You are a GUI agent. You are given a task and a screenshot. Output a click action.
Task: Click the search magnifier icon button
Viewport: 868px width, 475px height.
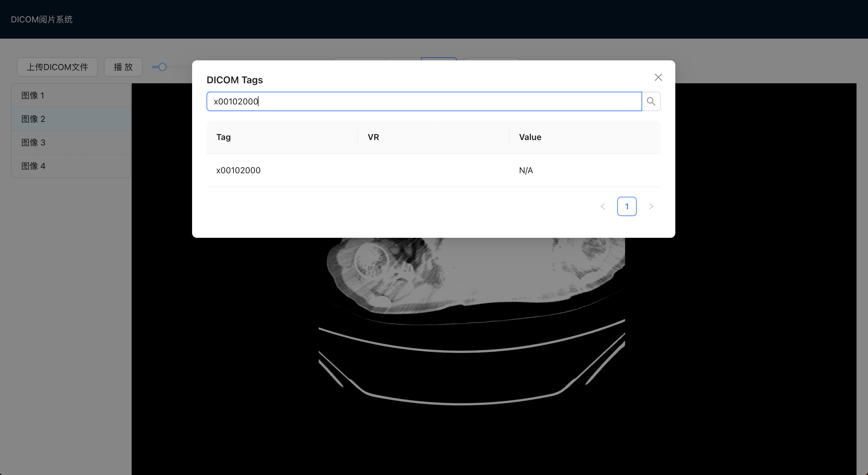pos(651,101)
